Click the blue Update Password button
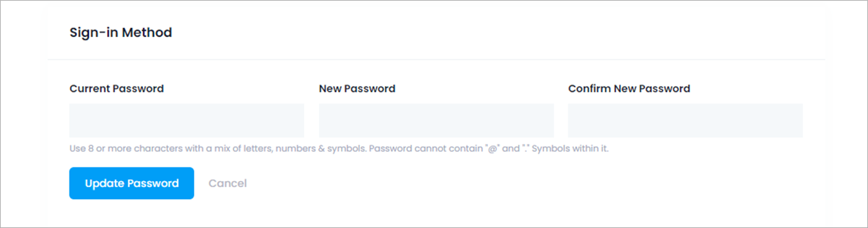868x228 pixels. 132,184
